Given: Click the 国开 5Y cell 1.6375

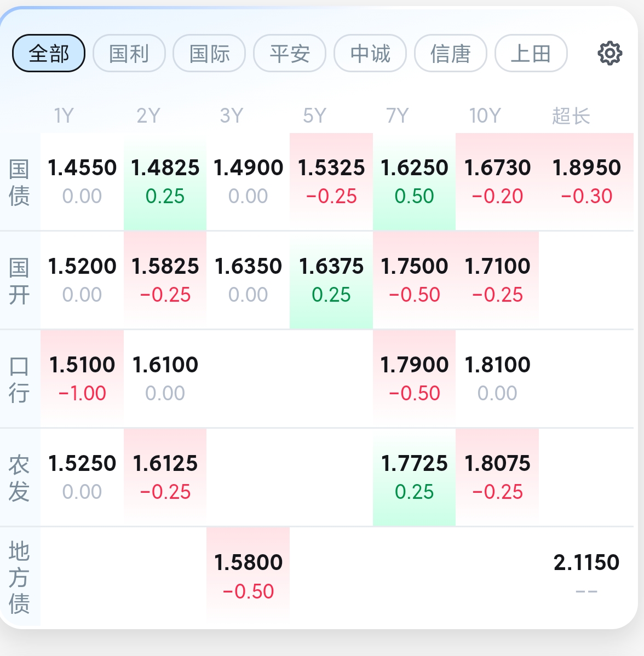Looking at the screenshot, I should pyautogui.click(x=331, y=280).
